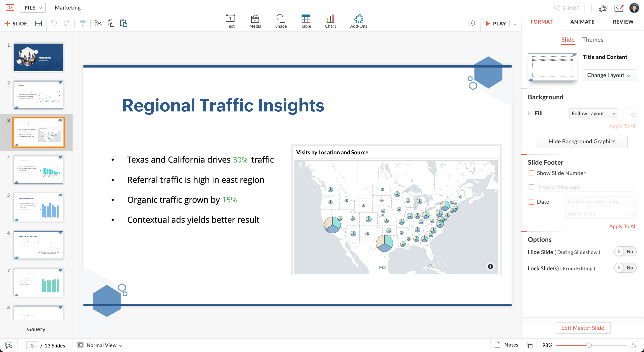The height and width of the screenshot is (352, 644).
Task: Toggle the Hide Slide switch
Action: tap(625, 252)
